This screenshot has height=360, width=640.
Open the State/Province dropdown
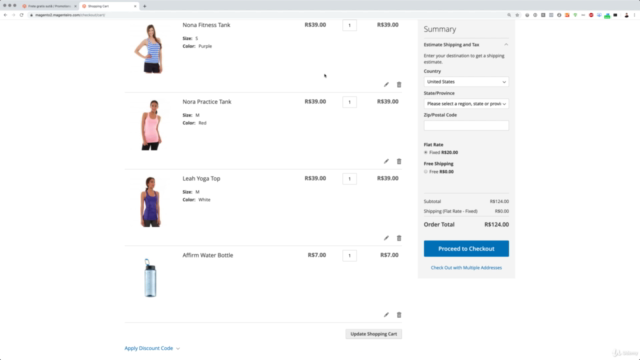[466, 104]
